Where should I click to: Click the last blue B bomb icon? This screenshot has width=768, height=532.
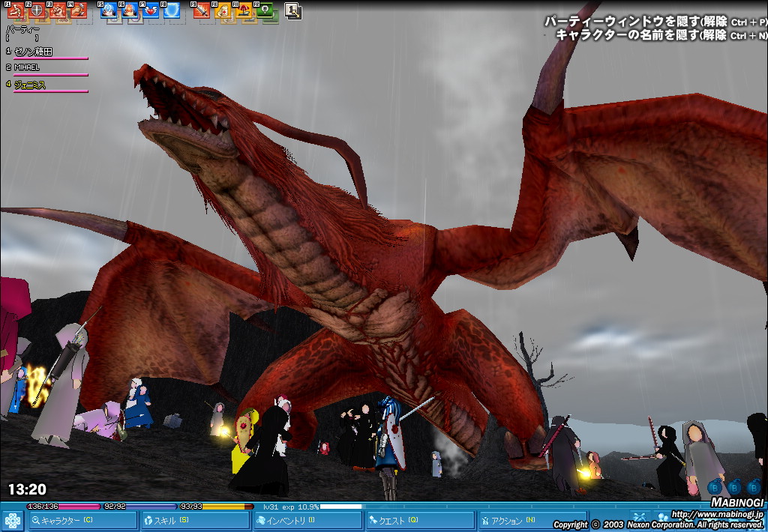(754, 487)
